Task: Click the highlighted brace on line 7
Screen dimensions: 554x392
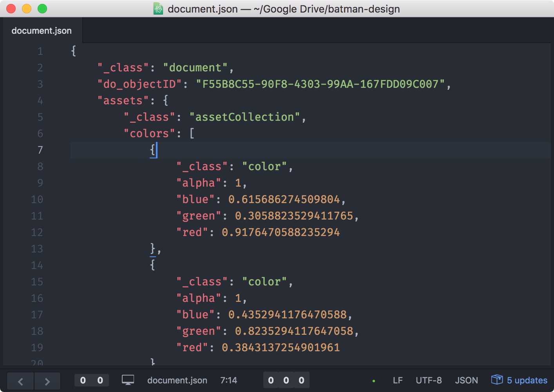Action: pos(153,150)
